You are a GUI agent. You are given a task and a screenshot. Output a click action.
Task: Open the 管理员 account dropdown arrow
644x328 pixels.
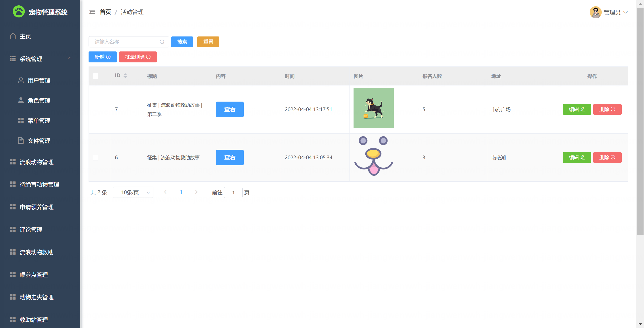(625, 12)
